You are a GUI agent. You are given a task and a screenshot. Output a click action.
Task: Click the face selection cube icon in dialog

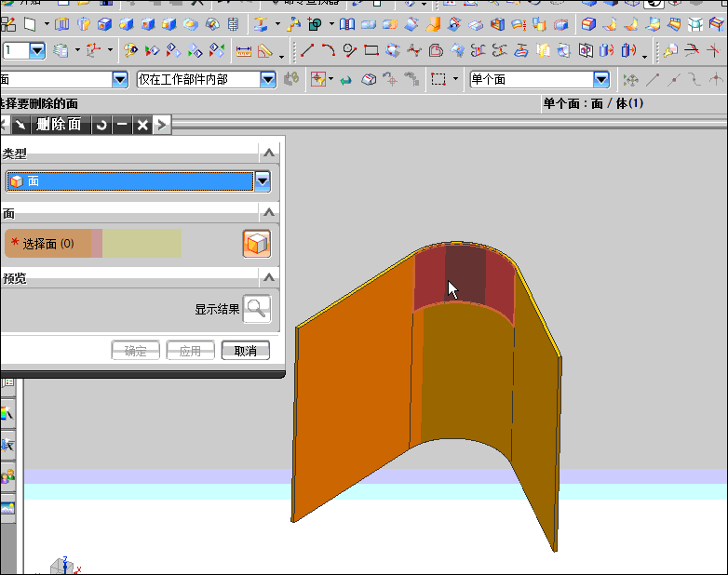pyautogui.click(x=257, y=244)
